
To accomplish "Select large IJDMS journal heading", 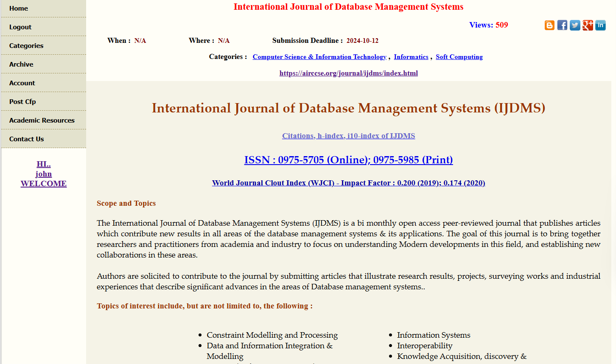I will (349, 108).
